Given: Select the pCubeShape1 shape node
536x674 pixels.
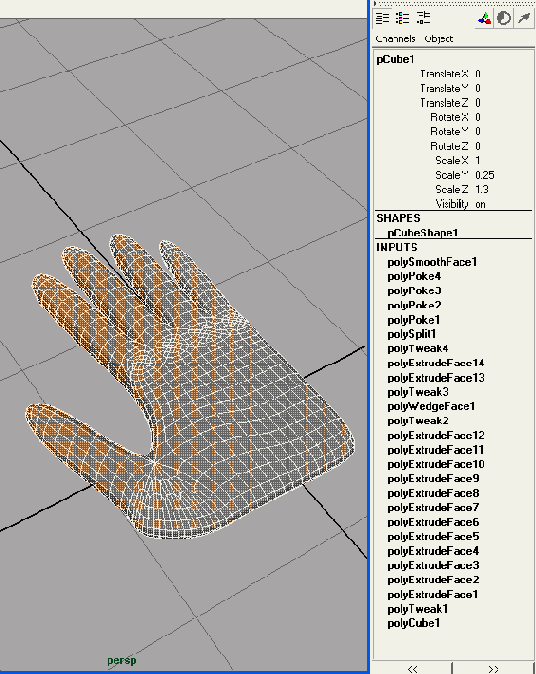Looking at the screenshot, I should click(423, 233).
